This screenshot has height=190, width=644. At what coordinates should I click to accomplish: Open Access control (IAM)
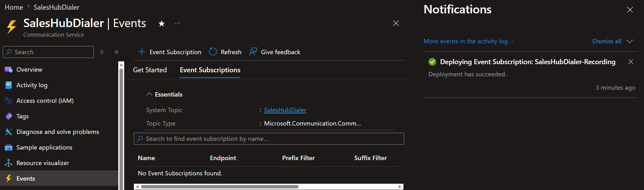(x=45, y=101)
